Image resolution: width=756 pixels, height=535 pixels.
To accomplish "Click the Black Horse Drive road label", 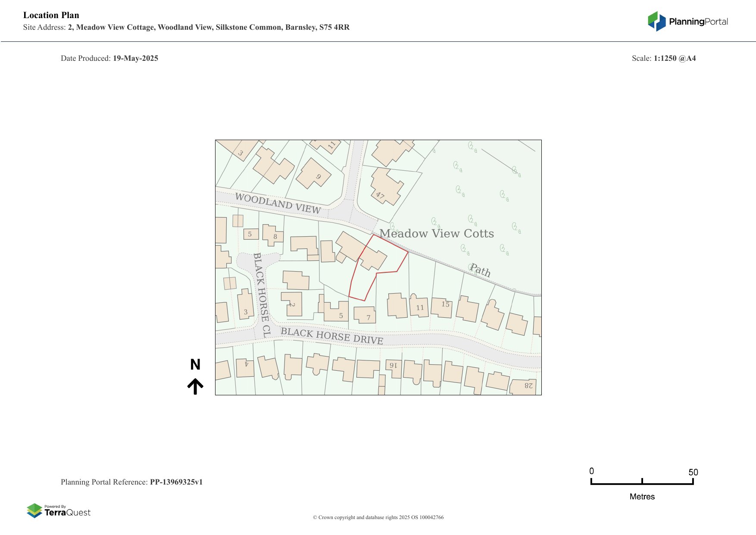I will click(332, 336).
